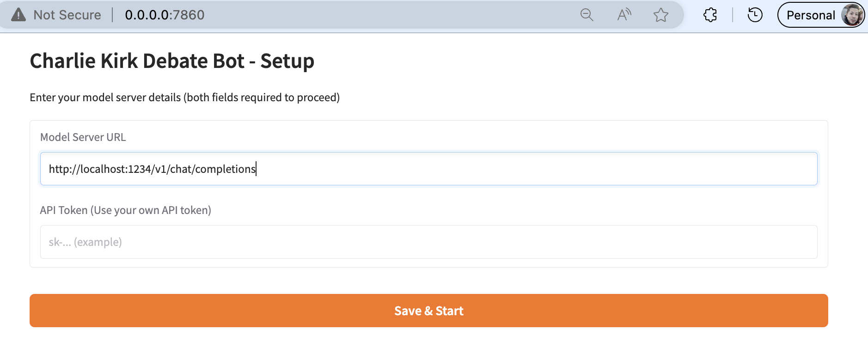The height and width of the screenshot is (354, 868).
Task: Click the Model Server URL label
Action: 83,137
